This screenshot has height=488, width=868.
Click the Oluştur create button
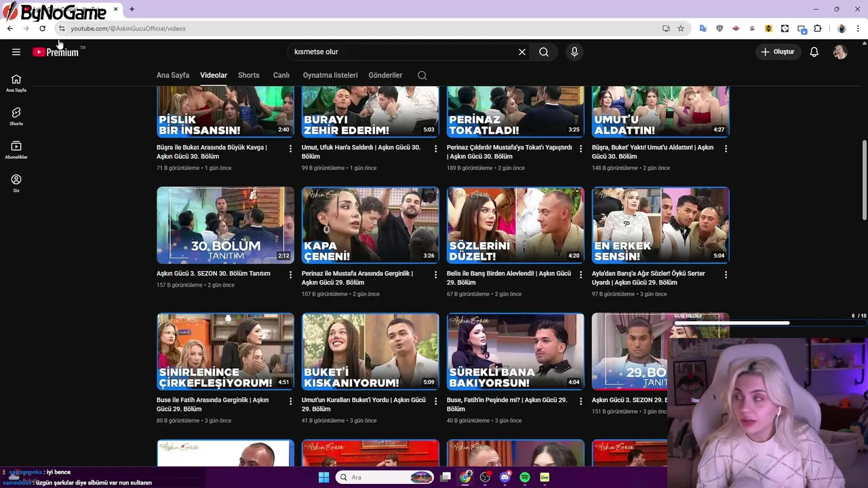tap(777, 52)
